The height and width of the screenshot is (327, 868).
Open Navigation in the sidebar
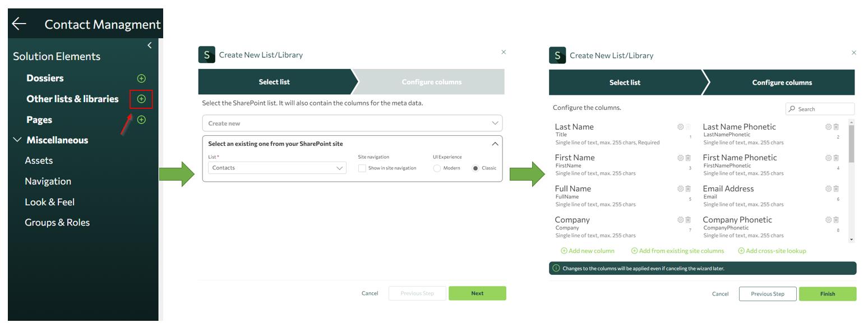[x=48, y=181]
